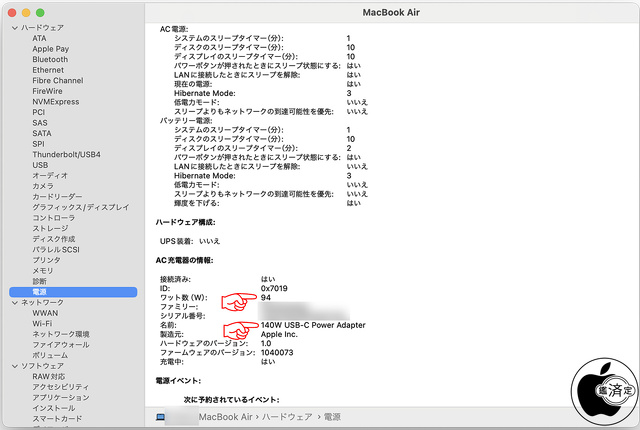Select SPI in the sidebar
This screenshot has height=430, width=640.
pos(38,144)
